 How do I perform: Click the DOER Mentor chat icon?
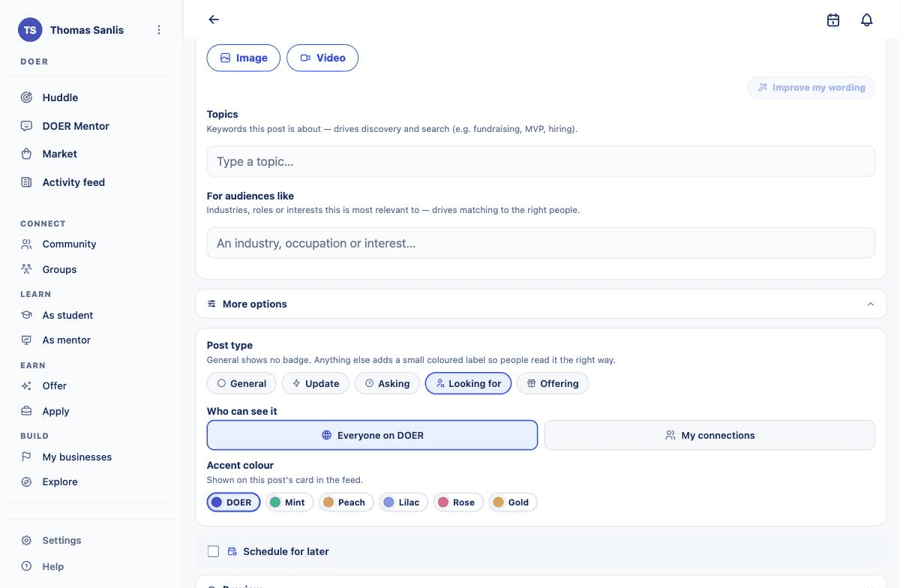coord(27,126)
